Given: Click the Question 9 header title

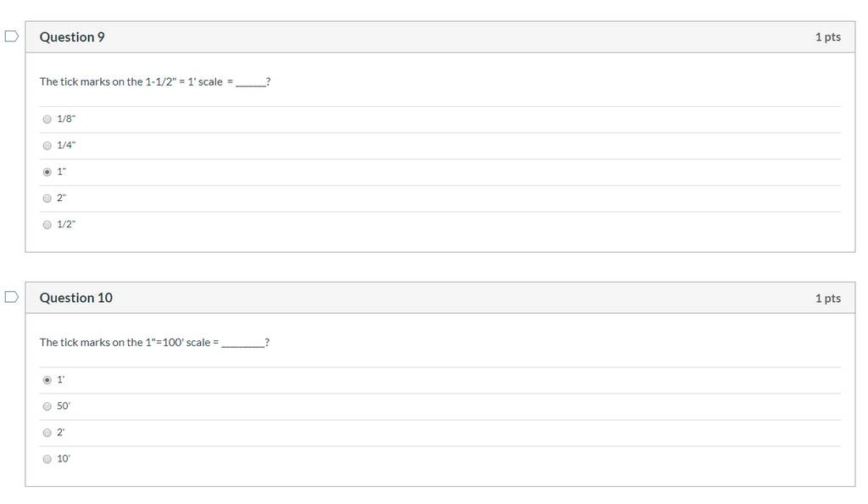Looking at the screenshot, I should pos(72,37).
